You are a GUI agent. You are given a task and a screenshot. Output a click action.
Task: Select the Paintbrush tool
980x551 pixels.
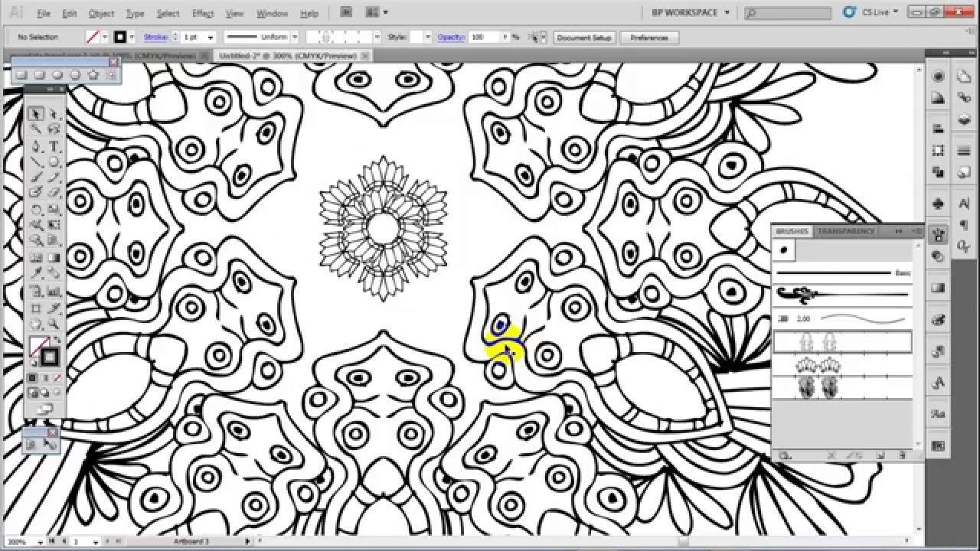coord(36,177)
